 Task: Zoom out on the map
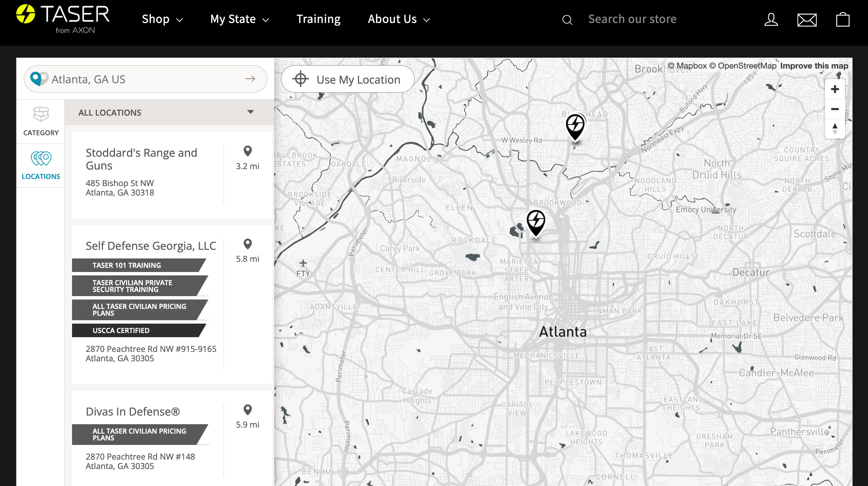coord(835,109)
